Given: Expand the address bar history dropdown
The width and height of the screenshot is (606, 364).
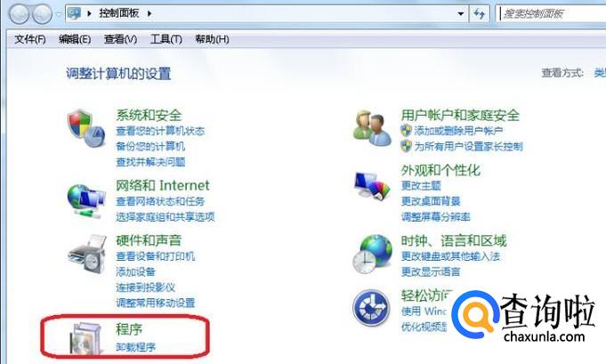Looking at the screenshot, I should [461, 14].
